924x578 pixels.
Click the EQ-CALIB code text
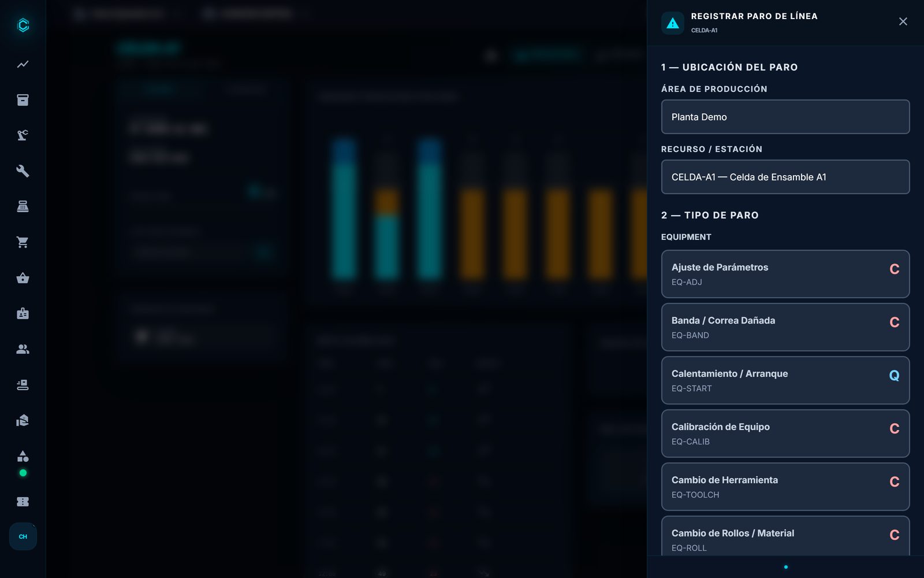(691, 442)
